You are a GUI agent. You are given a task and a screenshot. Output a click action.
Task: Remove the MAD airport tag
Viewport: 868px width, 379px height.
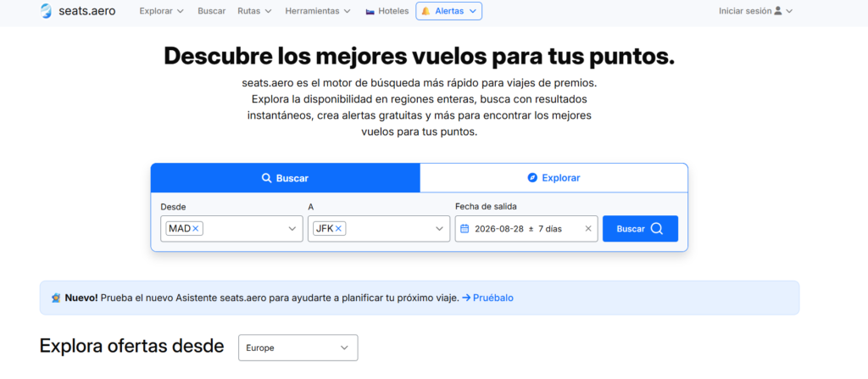coord(196,228)
